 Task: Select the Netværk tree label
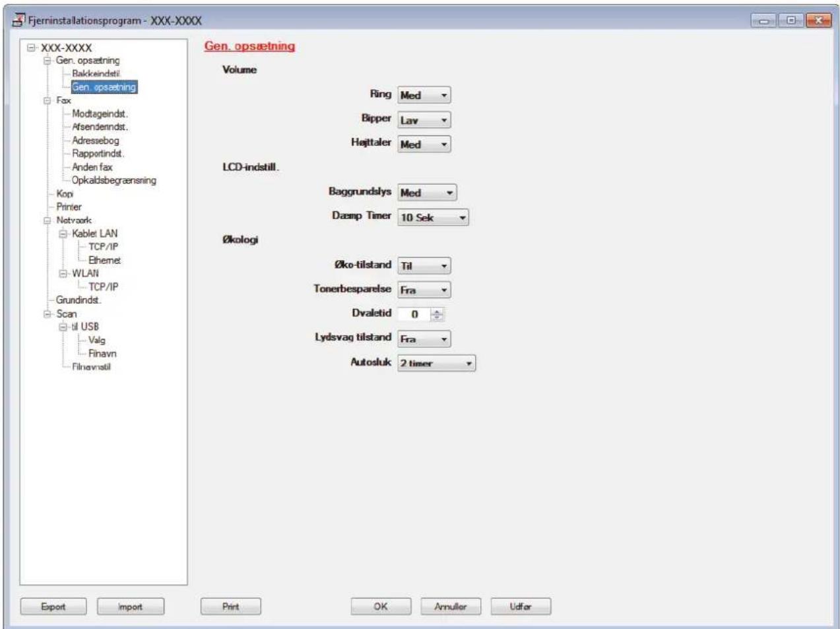pos(74,220)
